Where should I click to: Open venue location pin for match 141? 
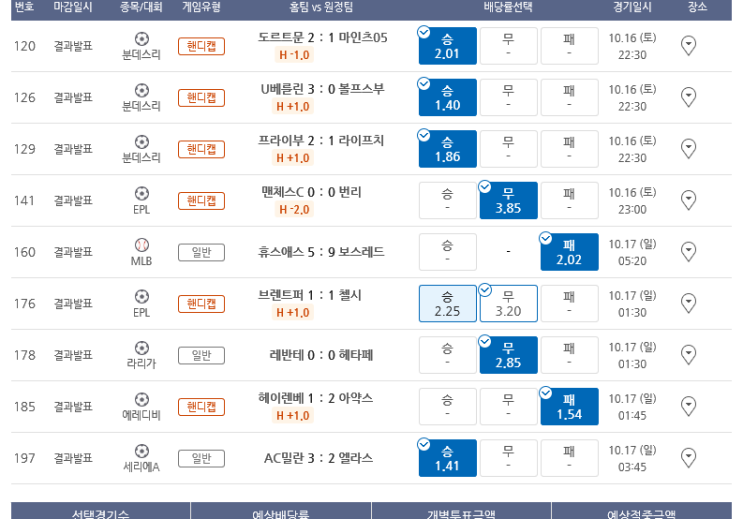click(688, 200)
